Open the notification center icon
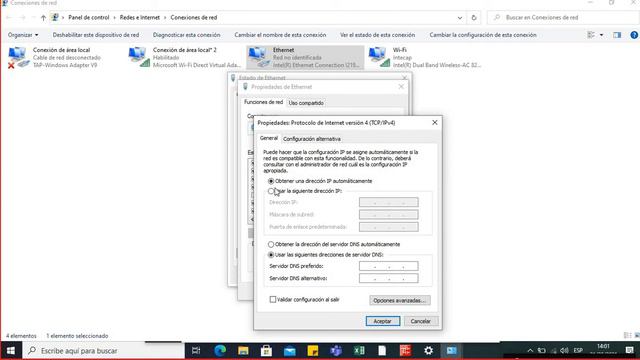This screenshot has height=360, width=640. coord(630,351)
